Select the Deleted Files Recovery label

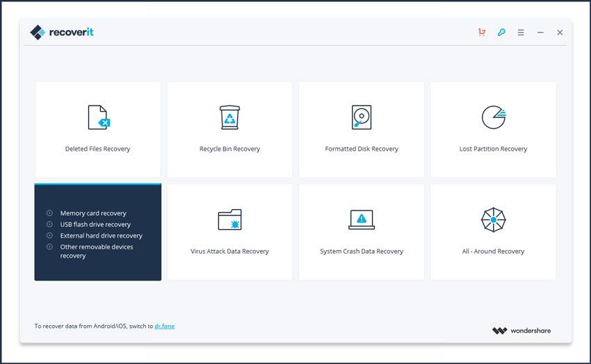pyautogui.click(x=97, y=149)
